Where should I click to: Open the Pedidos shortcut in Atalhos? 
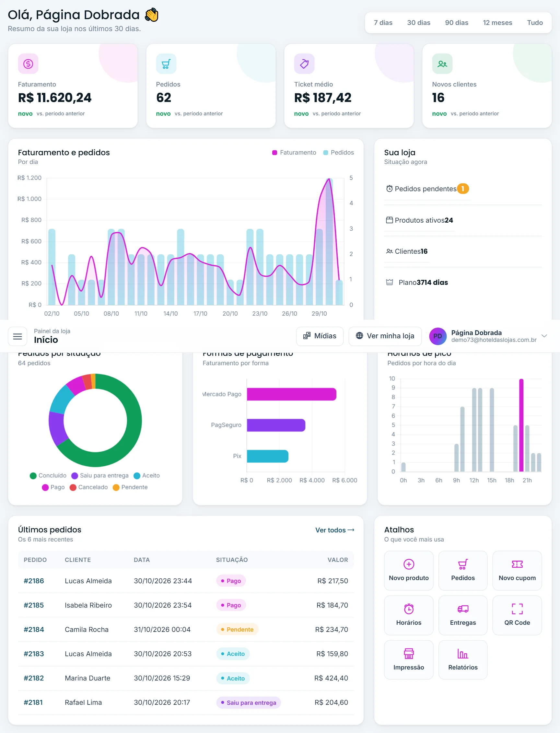click(x=463, y=570)
